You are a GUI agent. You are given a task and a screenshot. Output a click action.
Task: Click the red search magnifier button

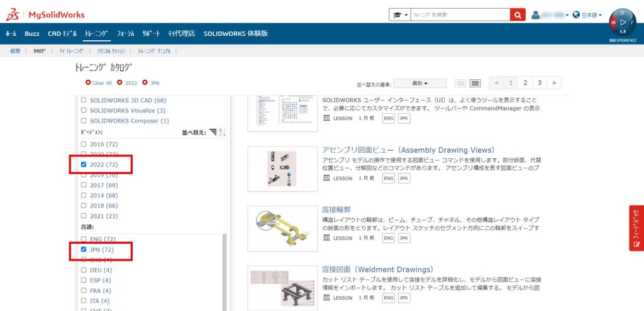[x=518, y=15]
